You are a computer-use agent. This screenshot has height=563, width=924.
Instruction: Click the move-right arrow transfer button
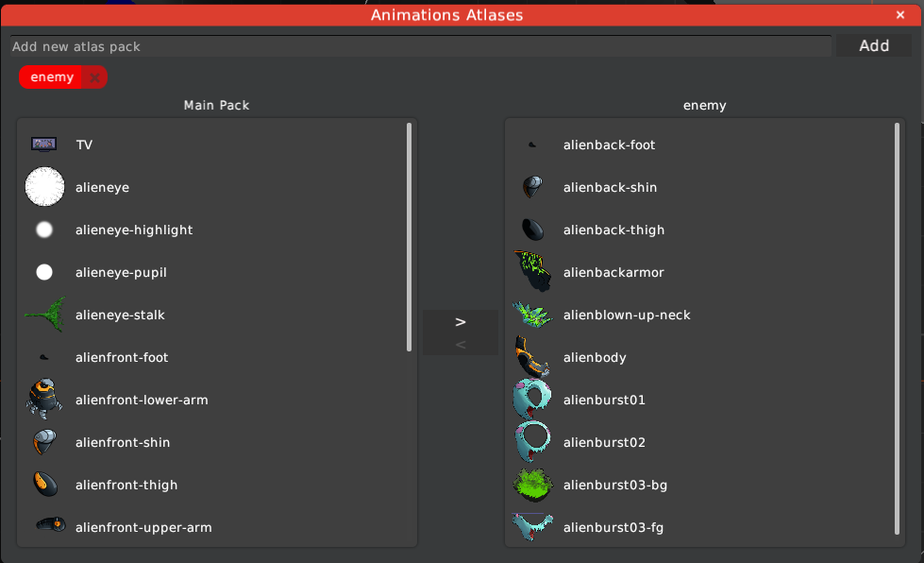(460, 320)
